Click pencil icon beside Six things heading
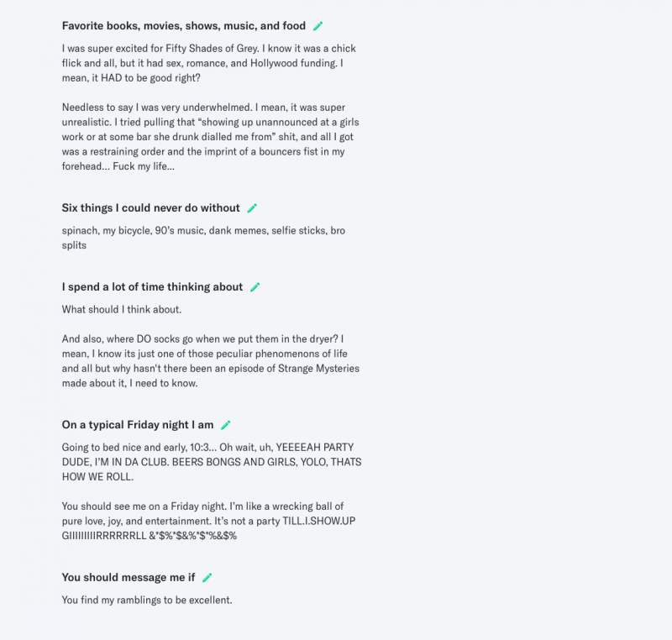This screenshot has height=640, width=672. click(x=252, y=208)
